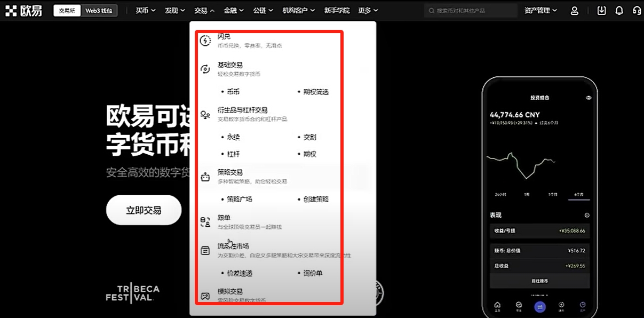Select the 24小时 tab in phone chart
Viewport: 644px width, 318px height.
point(500,195)
